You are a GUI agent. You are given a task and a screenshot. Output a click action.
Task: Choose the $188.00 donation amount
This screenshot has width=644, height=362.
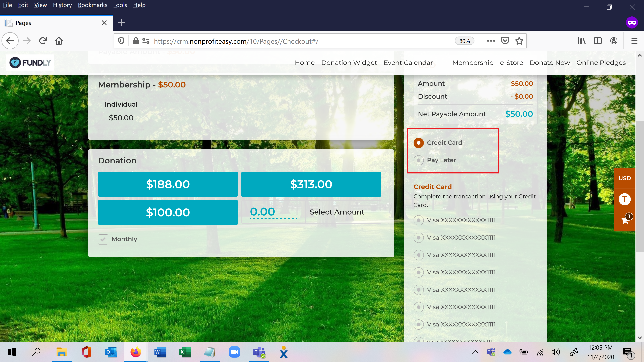click(x=168, y=184)
